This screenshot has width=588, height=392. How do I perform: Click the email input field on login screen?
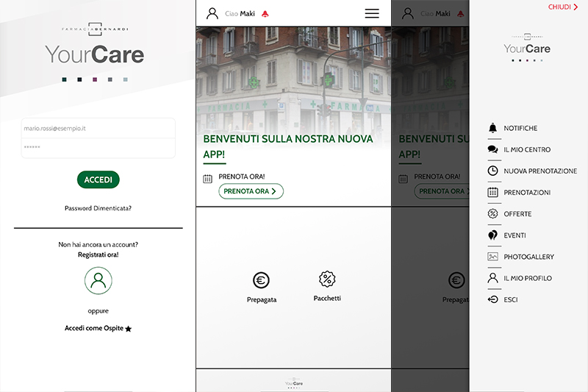(x=98, y=128)
